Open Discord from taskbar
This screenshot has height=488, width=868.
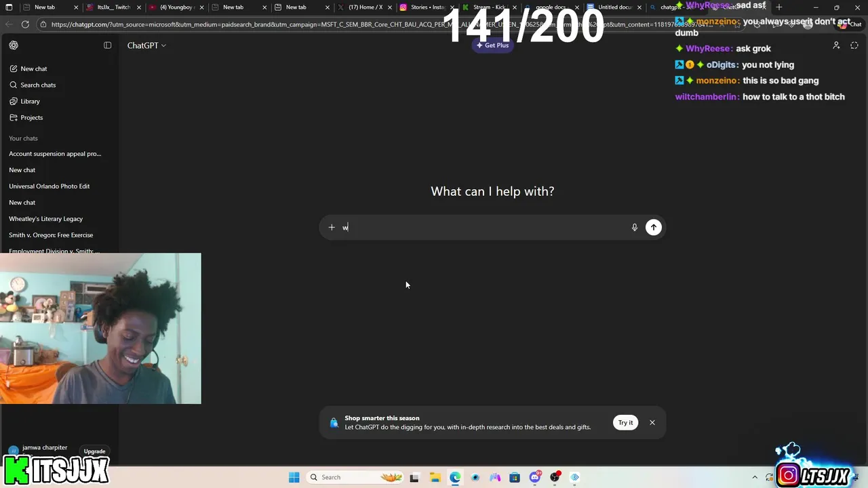tap(535, 477)
